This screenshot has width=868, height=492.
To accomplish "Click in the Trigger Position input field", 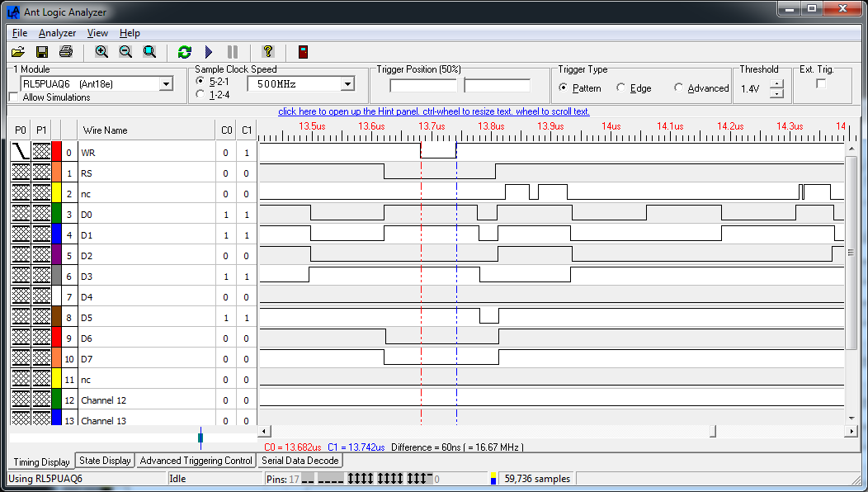I will click(423, 85).
